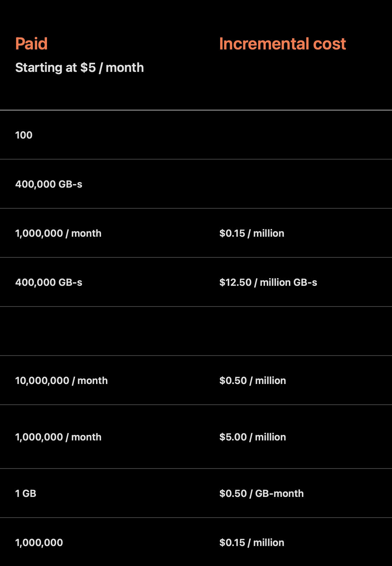The width and height of the screenshot is (392, 566).
Task: Click empty cost cell beside 100 value
Action: point(298,135)
